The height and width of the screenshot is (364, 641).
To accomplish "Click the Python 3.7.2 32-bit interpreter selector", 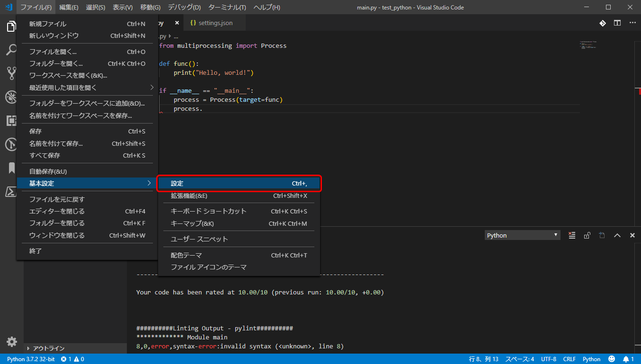I will pos(30,359).
